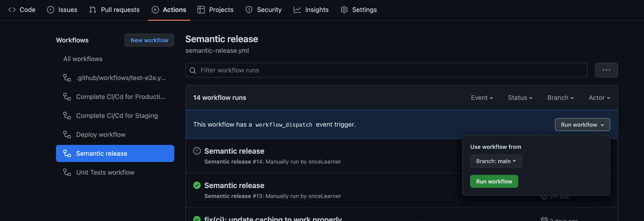The image size is (644, 221).
Task: Focus the Filter workflow runs input
Action: tap(389, 70)
